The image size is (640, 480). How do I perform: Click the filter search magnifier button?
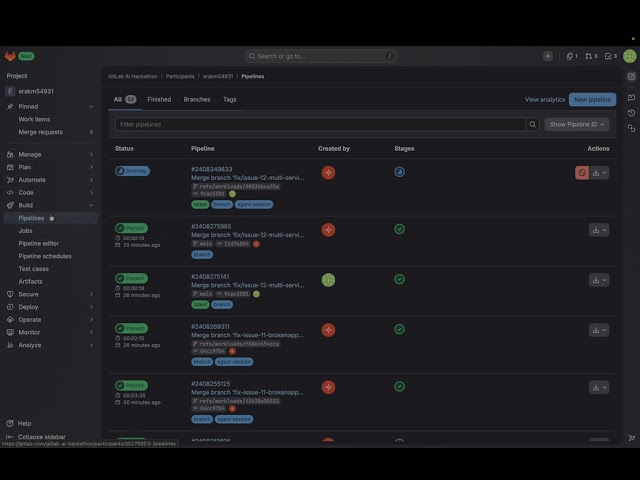coord(533,124)
